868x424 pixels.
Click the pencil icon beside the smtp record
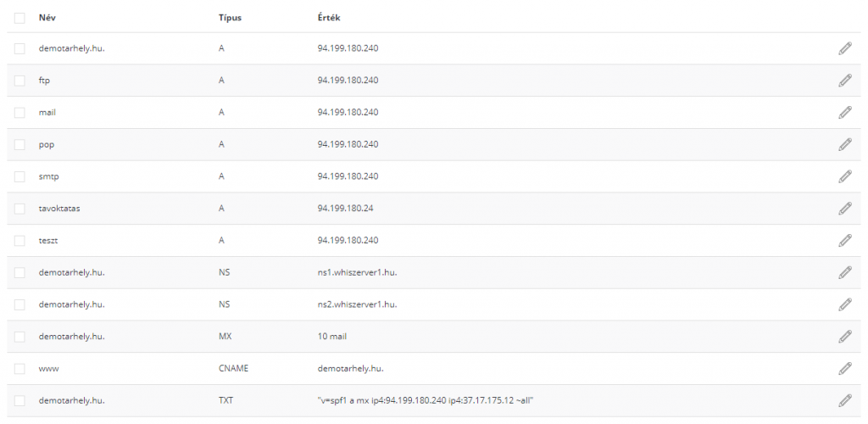click(844, 176)
